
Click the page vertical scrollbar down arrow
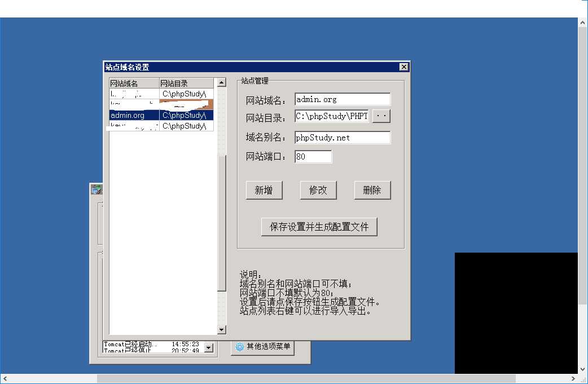(x=582, y=369)
